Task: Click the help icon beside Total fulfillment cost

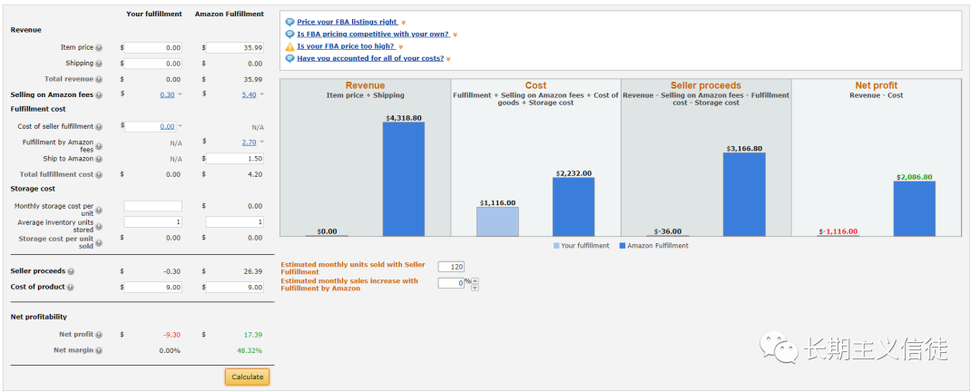Action: 99,175
